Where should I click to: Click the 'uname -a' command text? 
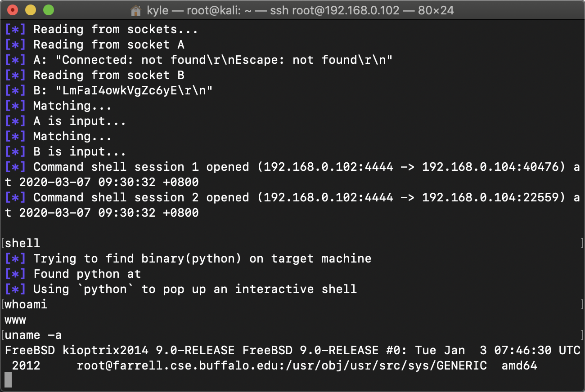point(33,335)
